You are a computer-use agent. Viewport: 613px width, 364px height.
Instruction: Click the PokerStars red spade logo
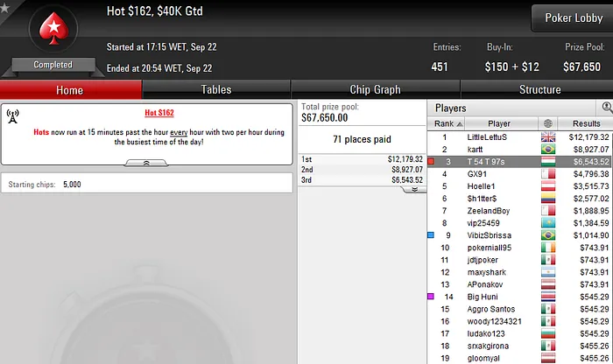(53, 28)
